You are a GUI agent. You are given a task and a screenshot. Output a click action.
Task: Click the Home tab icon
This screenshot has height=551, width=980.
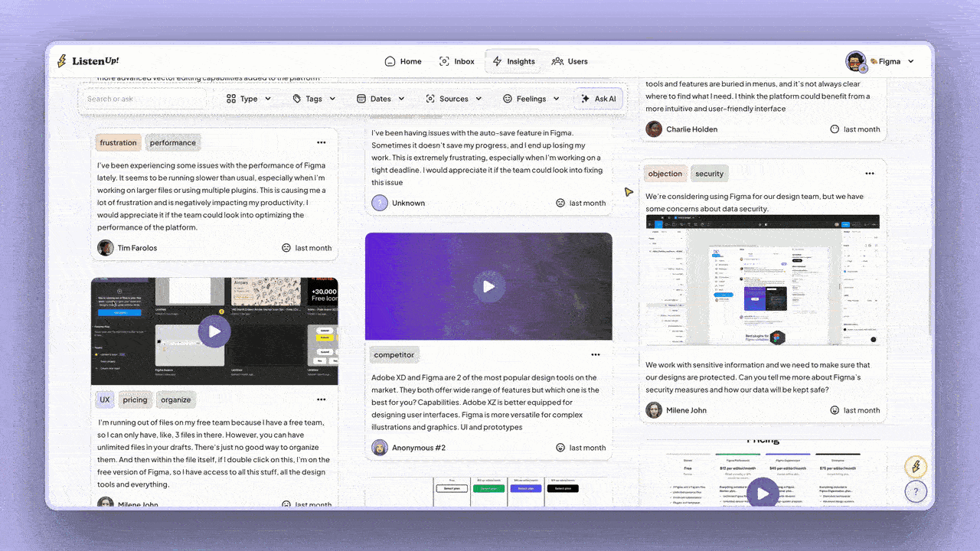tap(390, 61)
